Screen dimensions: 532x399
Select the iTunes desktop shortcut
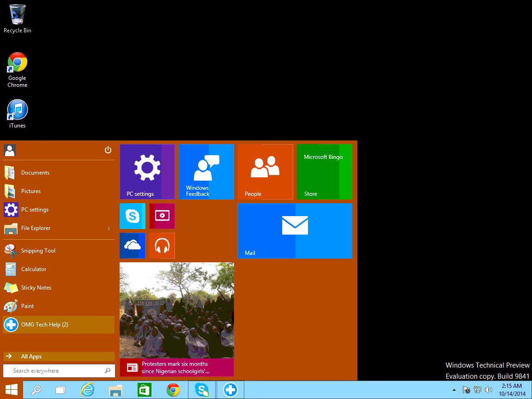pyautogui.click(x=17, y=114)
